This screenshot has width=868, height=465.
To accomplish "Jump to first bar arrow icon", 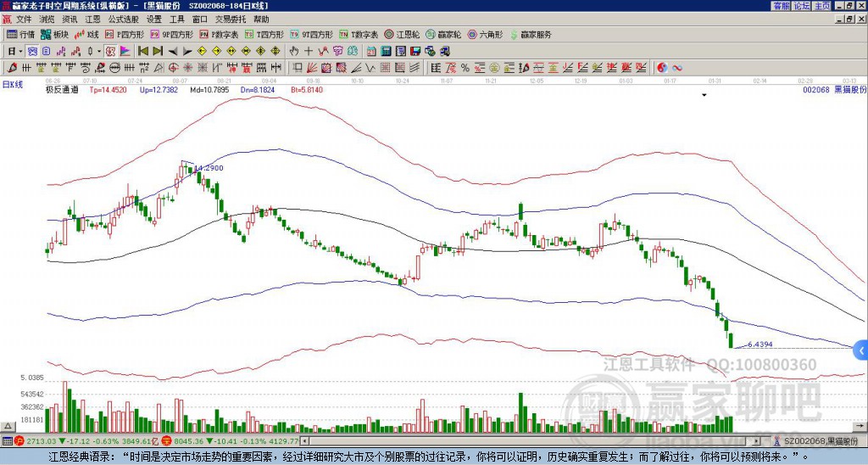I will 142,51.
